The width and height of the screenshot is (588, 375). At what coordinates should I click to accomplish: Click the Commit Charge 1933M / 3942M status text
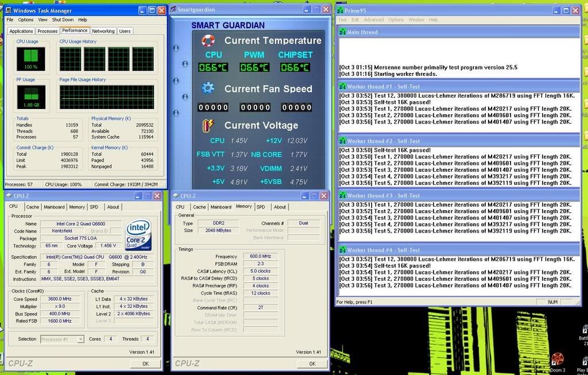(x=126, y=184)
